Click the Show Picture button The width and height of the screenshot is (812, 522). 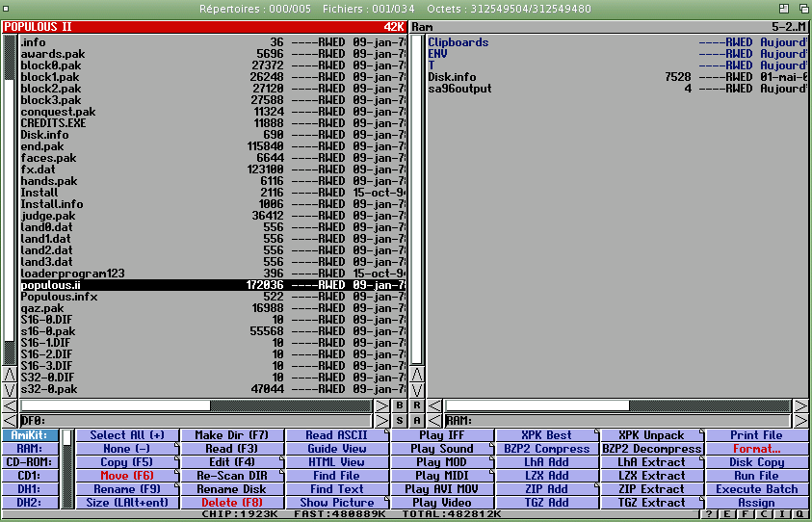point(337,503)
